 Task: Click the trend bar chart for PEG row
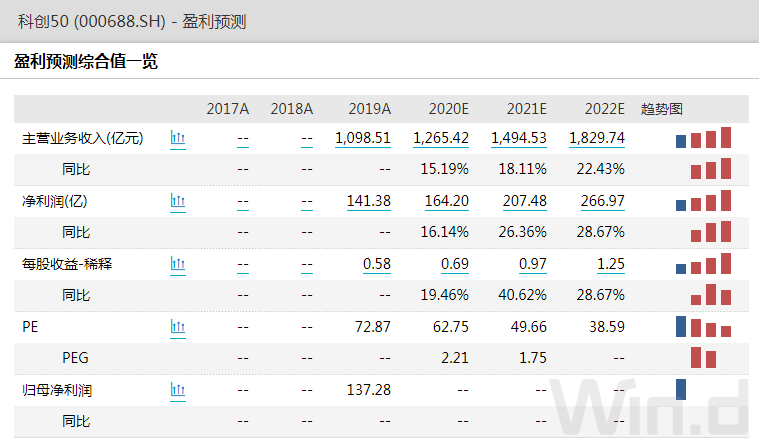click(x=703, y=357)
